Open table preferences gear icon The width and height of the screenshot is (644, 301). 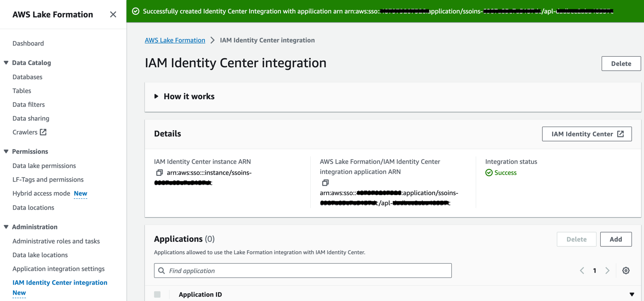click(626, 271)
